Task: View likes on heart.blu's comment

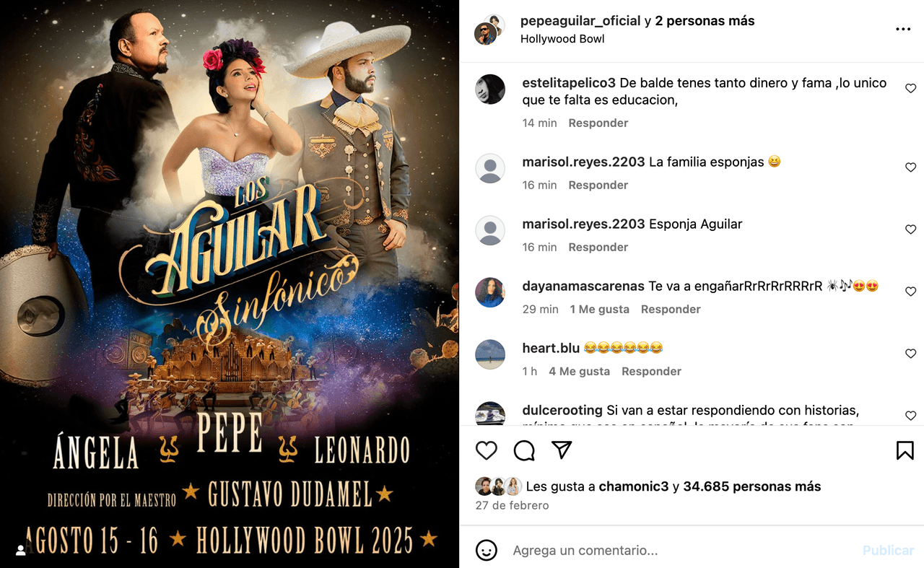Action: click(x=579, y=371)
